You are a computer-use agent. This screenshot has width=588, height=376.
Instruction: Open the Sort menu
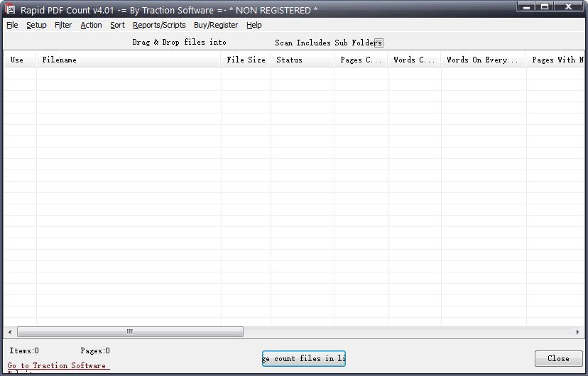[x=117, y=25]
